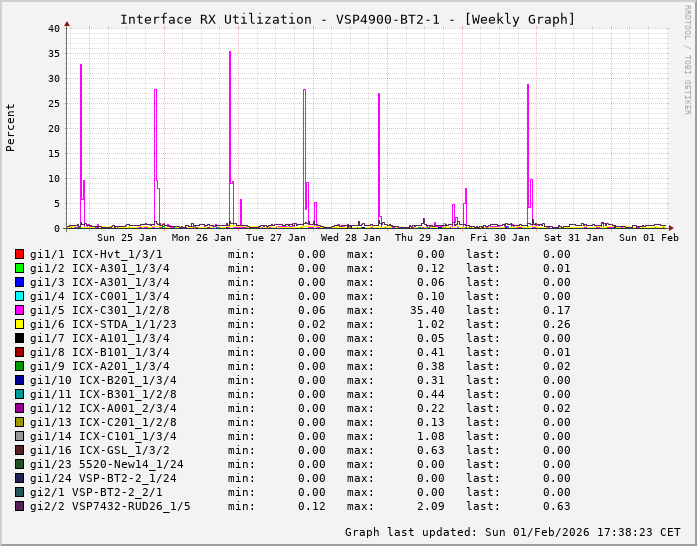Click the gi2/2 last value 0.63
697x546 pixels.
click(556, 507)
